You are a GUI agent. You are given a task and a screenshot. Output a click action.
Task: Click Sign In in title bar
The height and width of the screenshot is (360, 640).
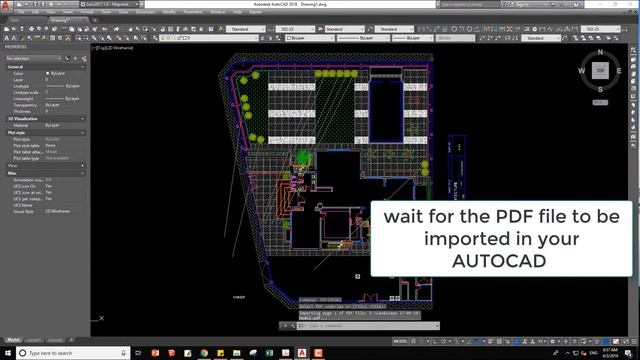[522, 4]
